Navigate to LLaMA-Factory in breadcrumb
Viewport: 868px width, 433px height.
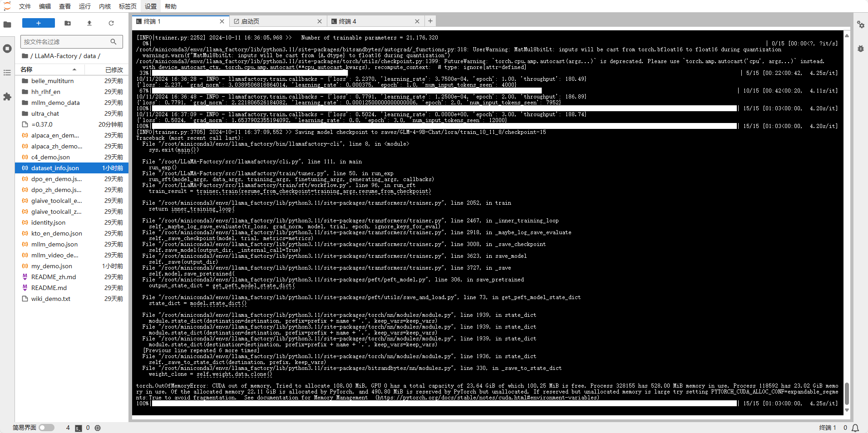56,56
